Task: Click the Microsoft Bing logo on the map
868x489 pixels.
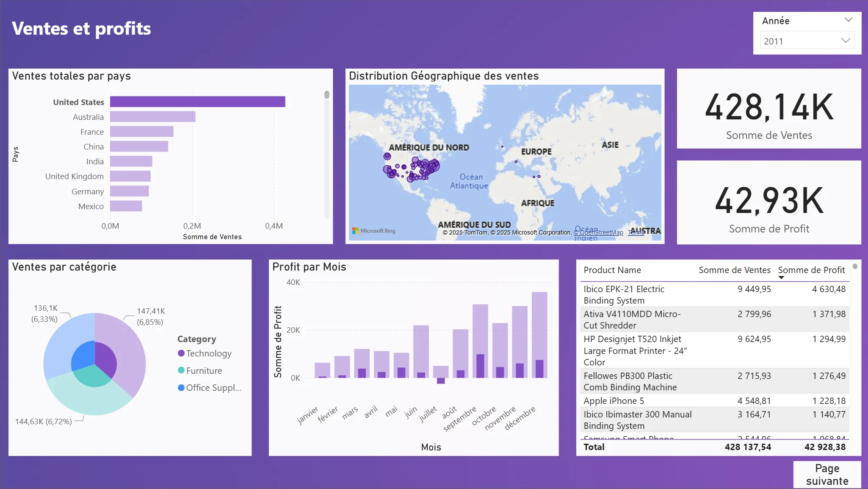Action: click(x=374, y=231)
